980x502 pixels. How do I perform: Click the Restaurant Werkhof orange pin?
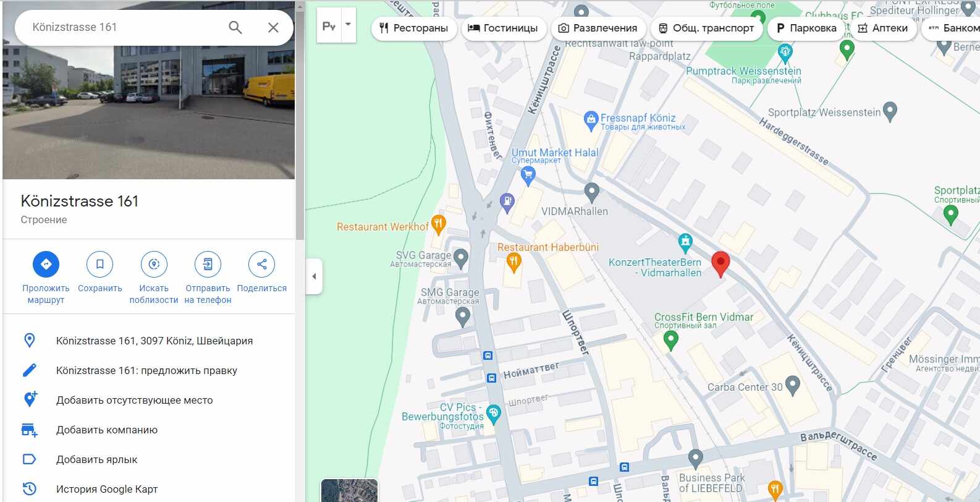[x=438, y=224]
